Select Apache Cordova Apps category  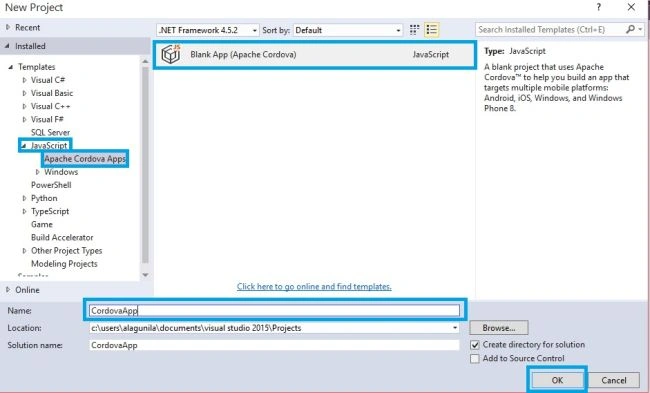[85, 159]
